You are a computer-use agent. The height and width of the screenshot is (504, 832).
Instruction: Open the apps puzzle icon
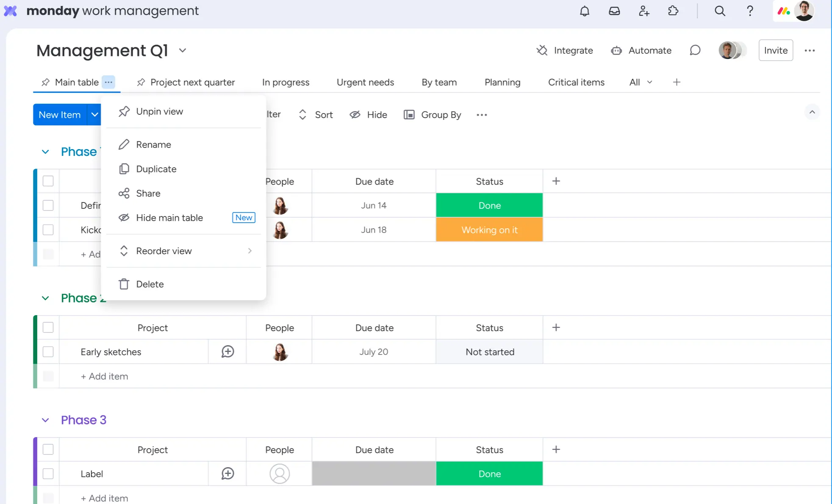[673, 11]
